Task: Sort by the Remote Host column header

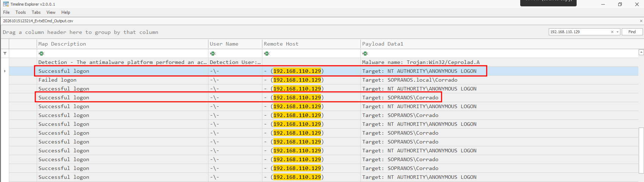Action: tap(311, 44)
